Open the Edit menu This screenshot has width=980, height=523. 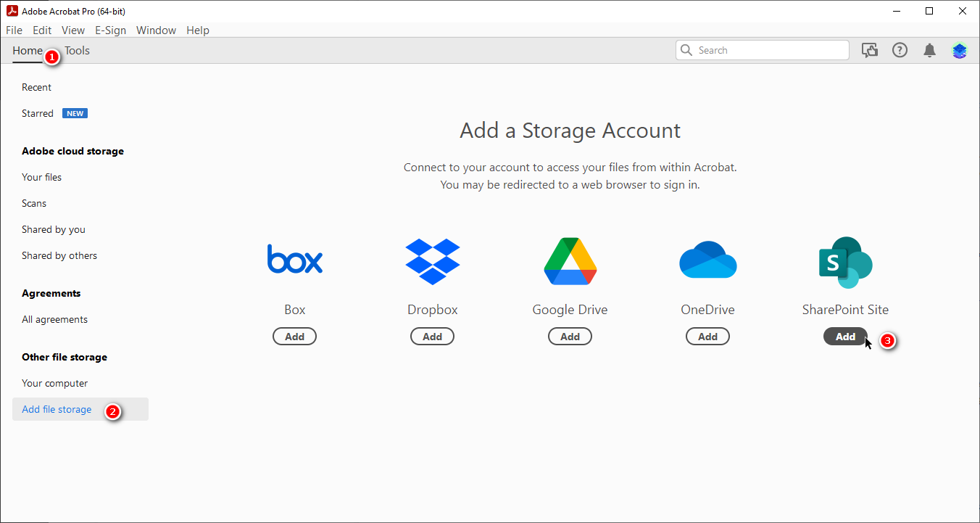coord(42,30)
